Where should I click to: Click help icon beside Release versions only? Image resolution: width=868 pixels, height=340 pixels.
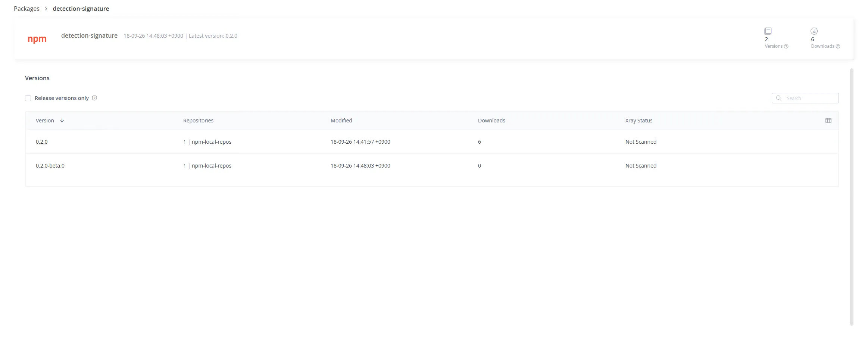click(94, 98)
